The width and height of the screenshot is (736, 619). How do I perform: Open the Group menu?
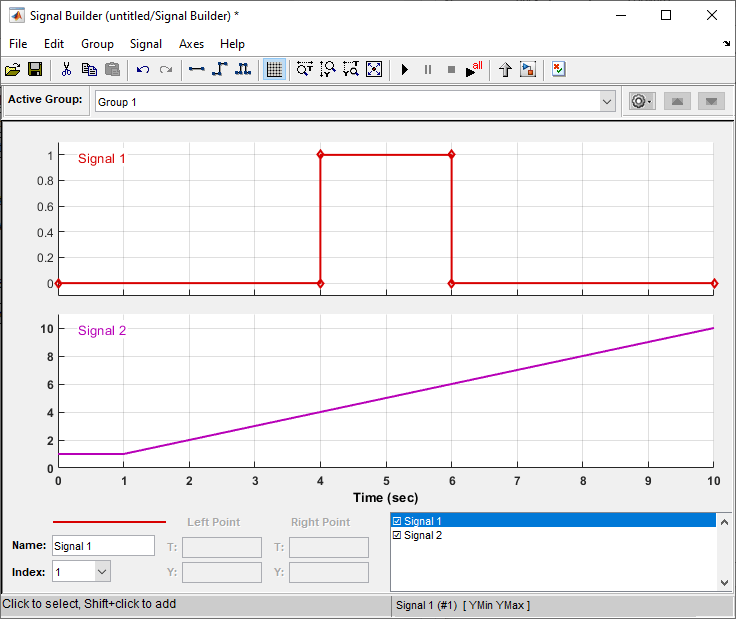click(x=97, y=44)
